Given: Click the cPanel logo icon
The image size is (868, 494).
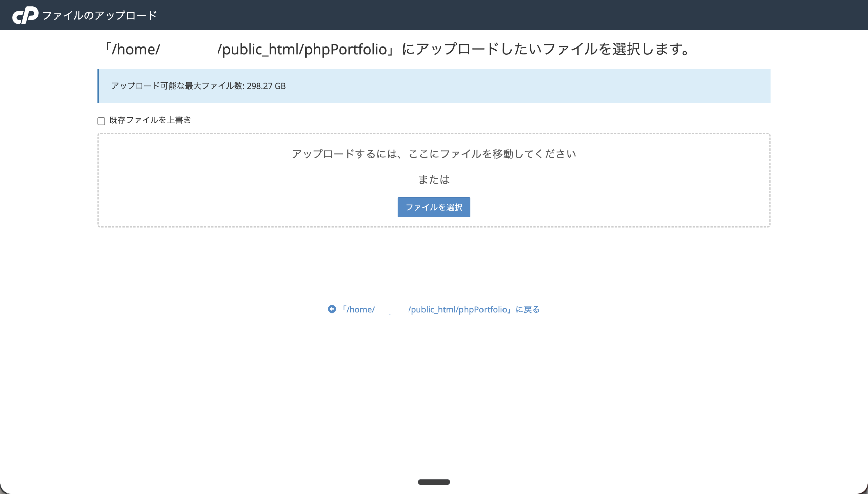Looking at the screenshot, I should click(25, 15).
